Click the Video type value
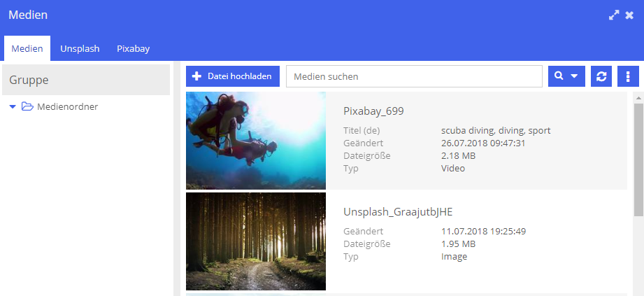Image resolution: width=644 pixels, height=296 pixels. 453,168
